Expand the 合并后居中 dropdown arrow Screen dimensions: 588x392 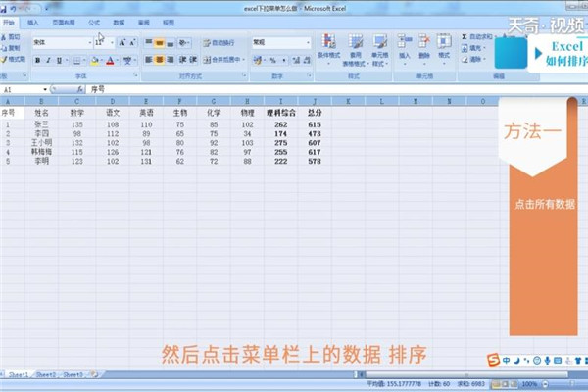tap(243, 60)
